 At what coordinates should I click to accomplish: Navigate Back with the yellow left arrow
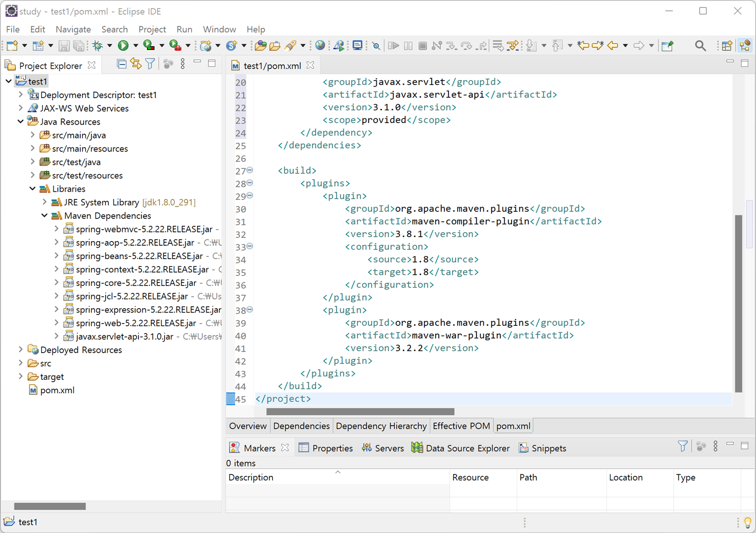click(613, 46)
